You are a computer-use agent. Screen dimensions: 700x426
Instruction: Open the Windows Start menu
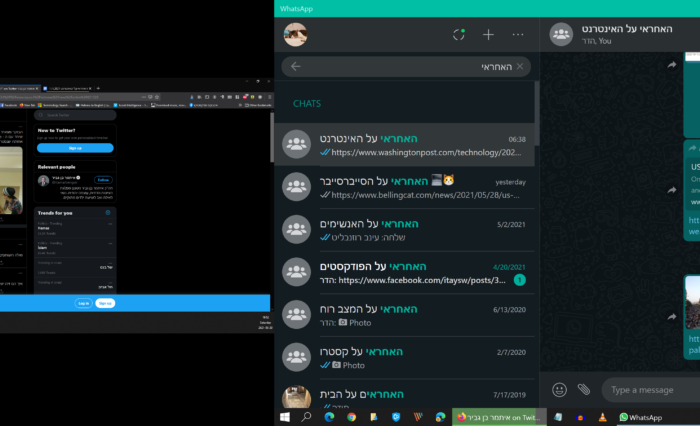[x=285, y=417]
